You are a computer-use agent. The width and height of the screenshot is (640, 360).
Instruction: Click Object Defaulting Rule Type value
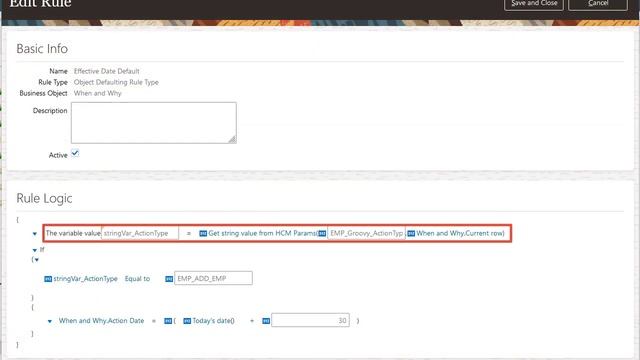[x=116, y=82]
